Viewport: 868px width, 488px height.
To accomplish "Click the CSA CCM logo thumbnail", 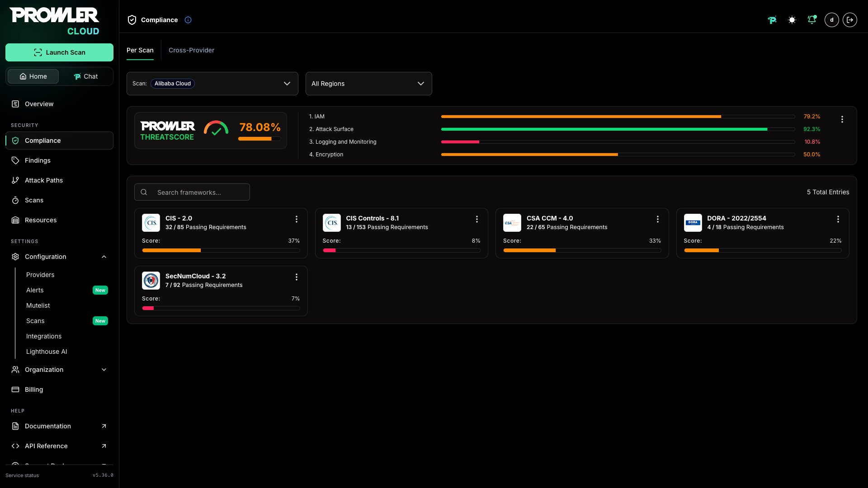I will click(x=512, y=223).
